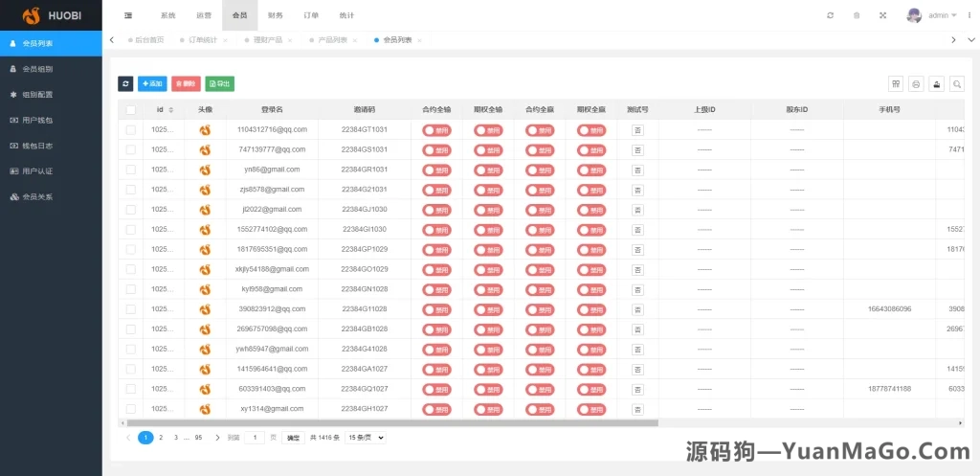Image resolution: width=980 pixels, height=476 pixels.
Task: Click the horizontal table scrollbar
Action: click(x=392, y=423)
